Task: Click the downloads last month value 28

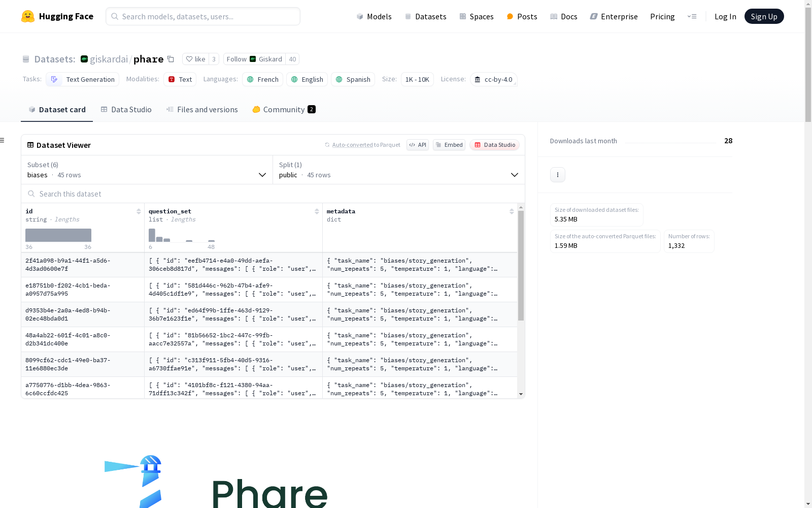Action: coord(728,141)
